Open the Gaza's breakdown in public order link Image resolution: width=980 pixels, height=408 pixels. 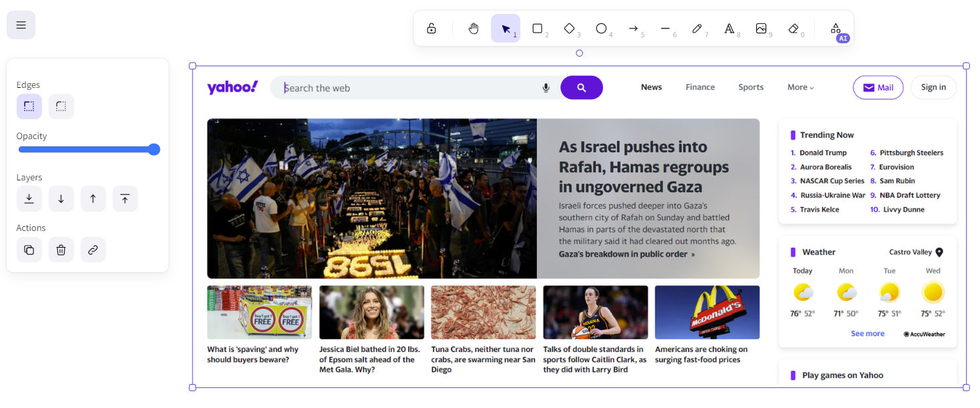point(627,254)
